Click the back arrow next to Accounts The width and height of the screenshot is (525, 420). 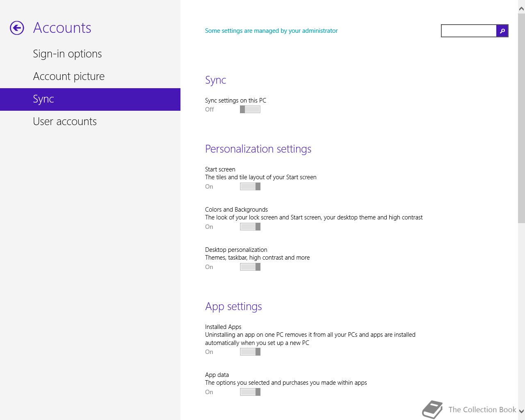click(17, 28)
